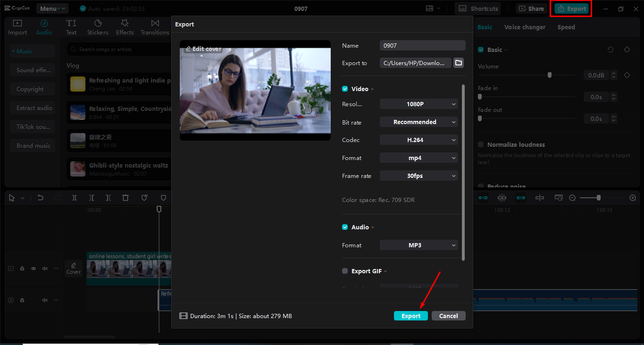
Task: Toggle the linkage icon in timeline toolbar
Action: pos(521,198)
